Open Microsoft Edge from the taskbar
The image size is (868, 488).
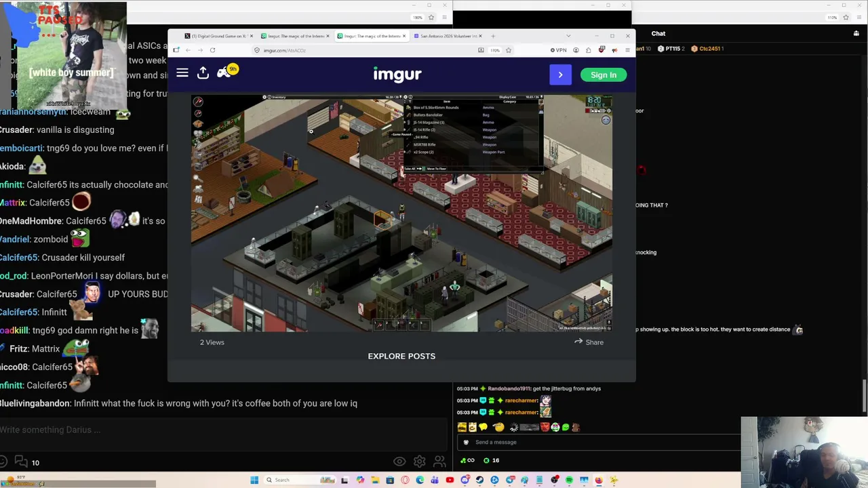coord(420,480)
